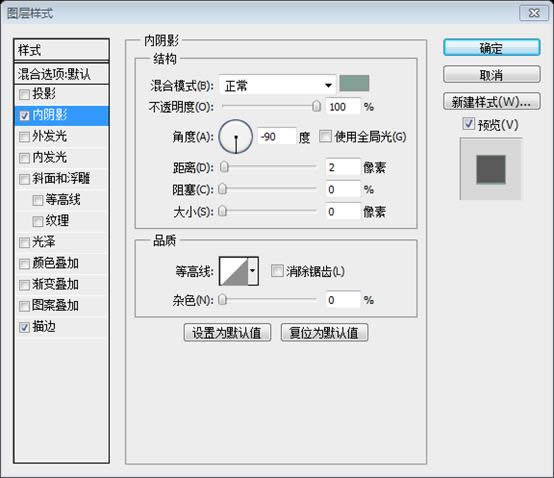Click the 取消 cancel button

[491, 75]
